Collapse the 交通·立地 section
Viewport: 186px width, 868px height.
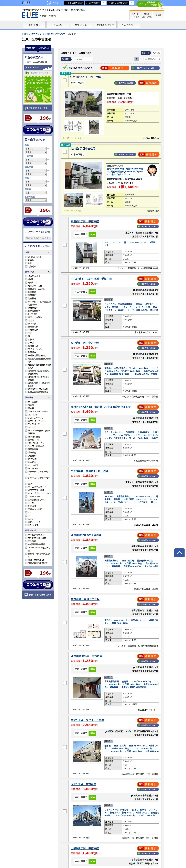tap(38, 252)
